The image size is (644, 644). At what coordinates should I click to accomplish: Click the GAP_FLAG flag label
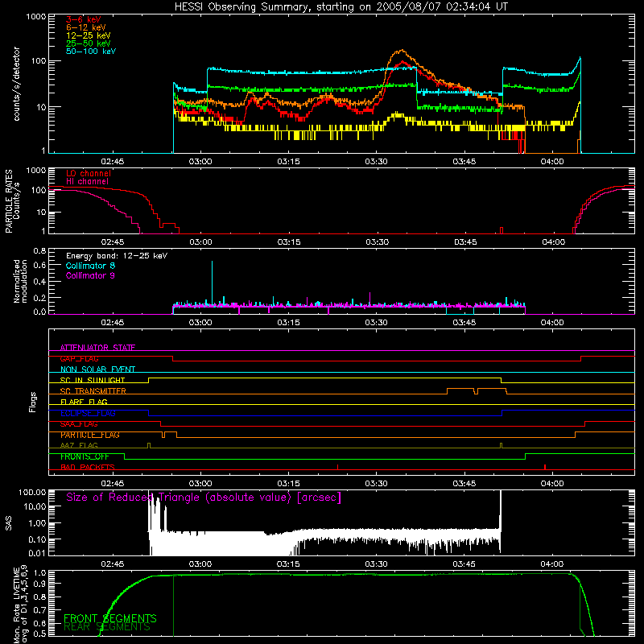pos(79,358)
